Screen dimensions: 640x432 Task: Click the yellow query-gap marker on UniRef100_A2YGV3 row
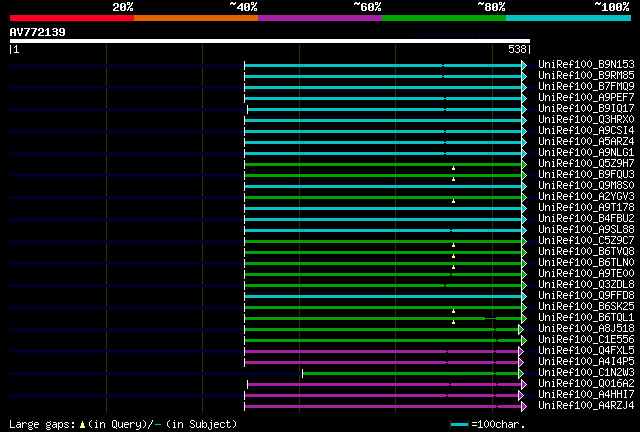[x=453, y=201]
